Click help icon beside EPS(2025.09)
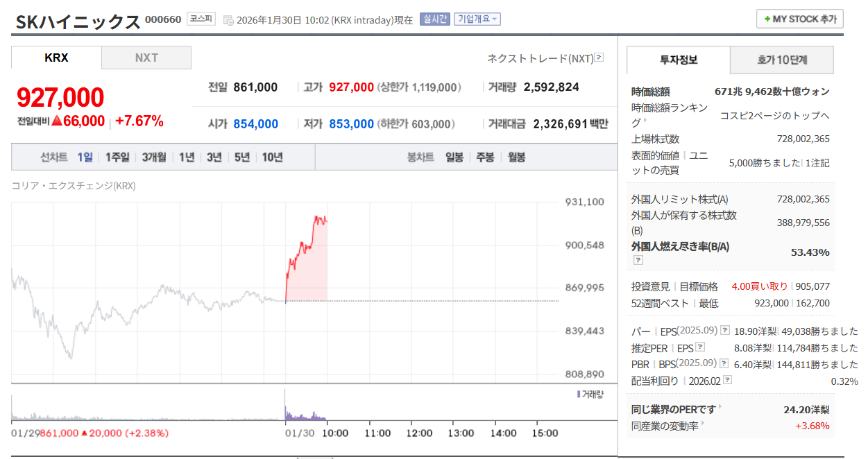 coord(725,331)
